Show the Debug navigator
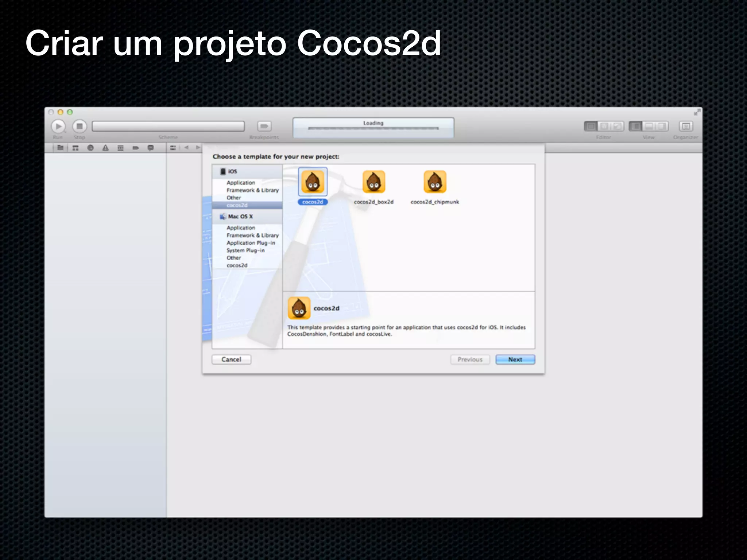The height and width of the screenshot is (560, 747). (120, 148)
